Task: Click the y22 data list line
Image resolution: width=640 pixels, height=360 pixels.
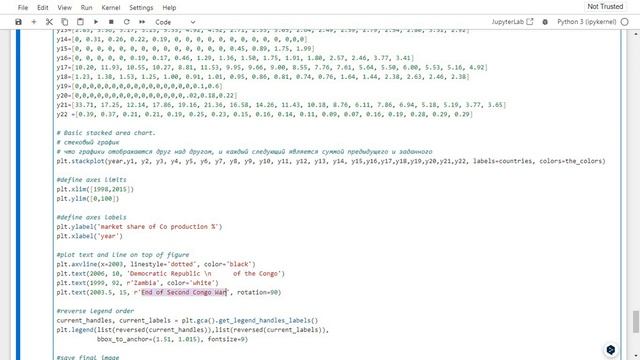Action: 265,114
